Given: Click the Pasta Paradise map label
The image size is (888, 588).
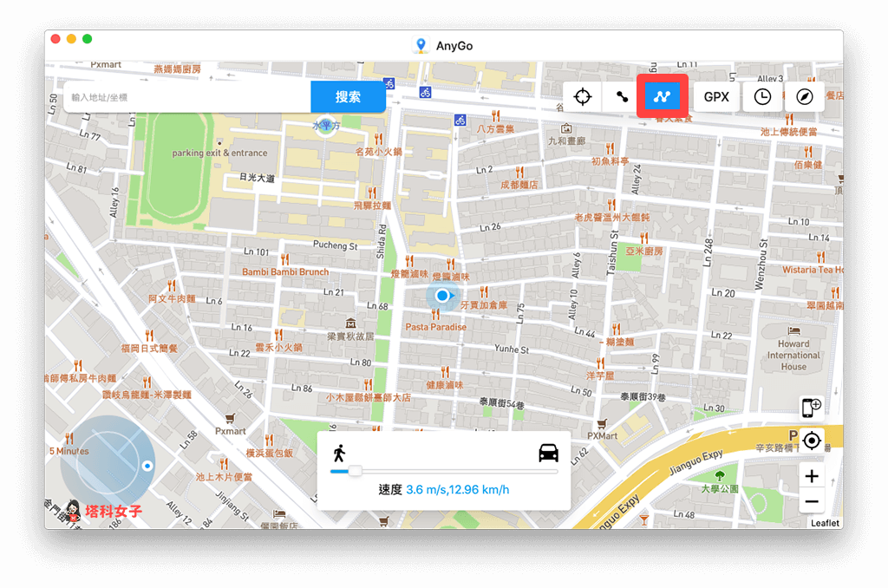Looking at the screenshot, I should (x=435, y=327).
